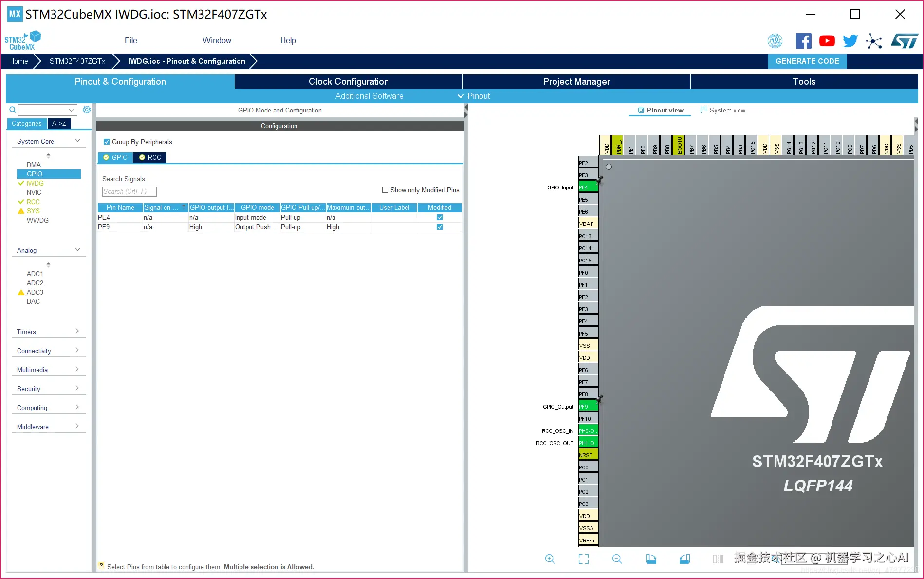Go to Home in the breadcrumb

18,61
